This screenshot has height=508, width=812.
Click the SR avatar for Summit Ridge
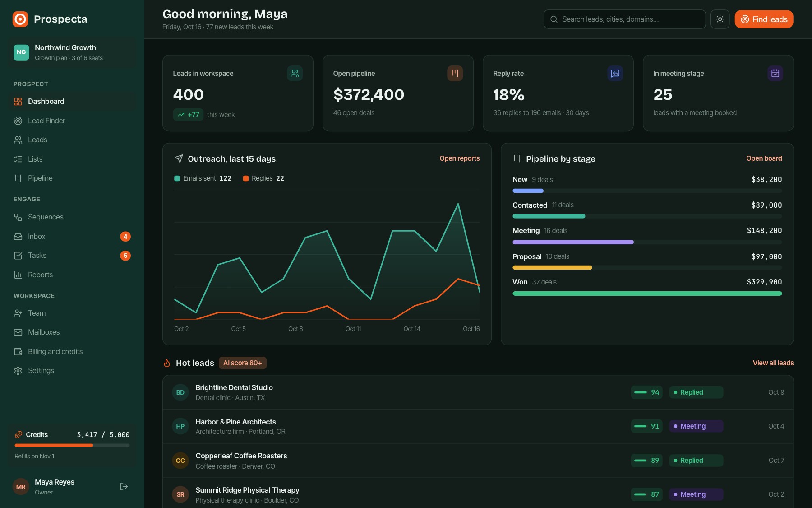click(x=180, y=494)
